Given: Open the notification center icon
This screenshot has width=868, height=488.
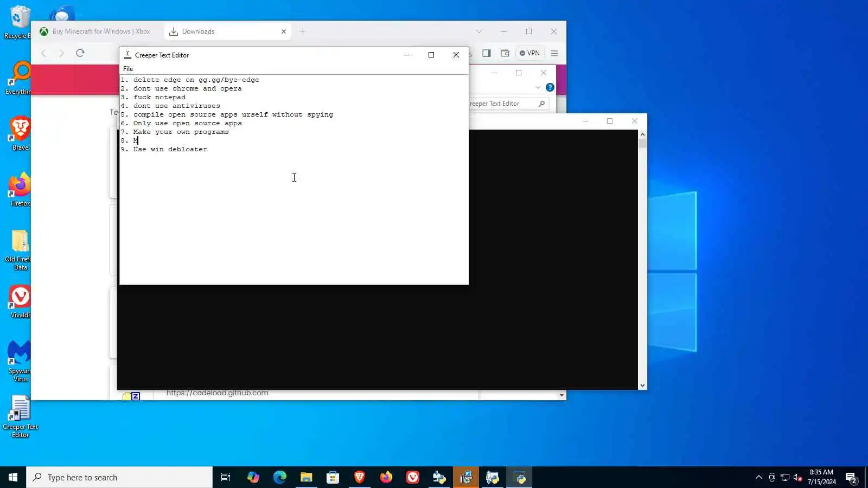Looking at the screenshot, I should point(851,477).
